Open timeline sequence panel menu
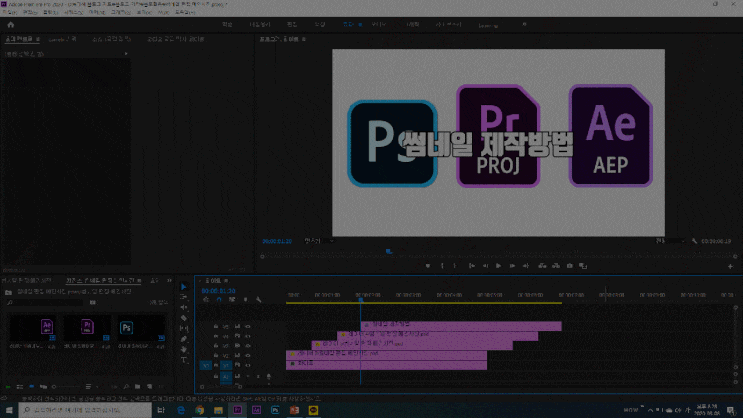This screenshot has width=743, height=418. point(226,281)
